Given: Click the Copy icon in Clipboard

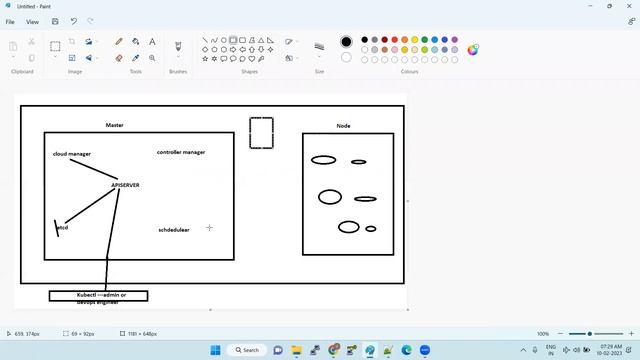Looking at the screenshot, I should coord(31,58).
